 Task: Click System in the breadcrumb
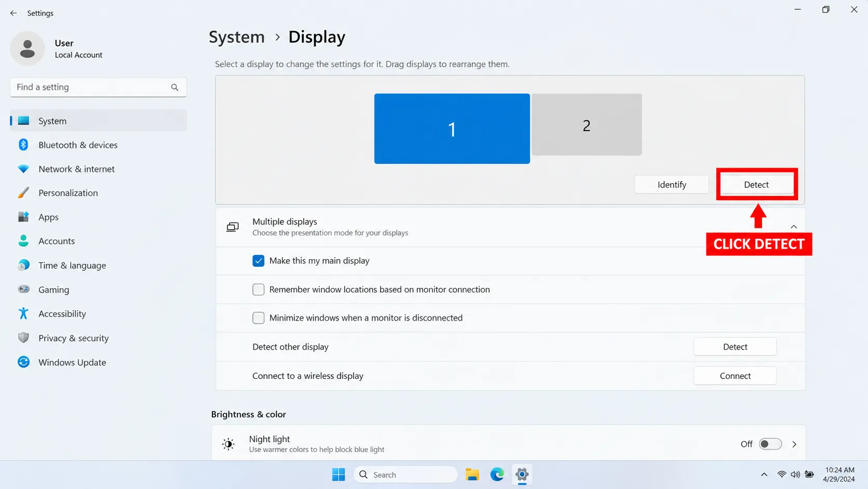[x=237, y=37]
